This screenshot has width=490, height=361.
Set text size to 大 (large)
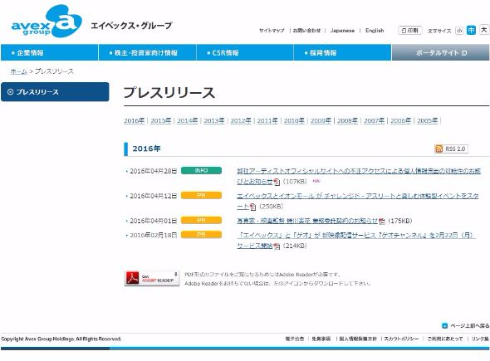(484, 30)
